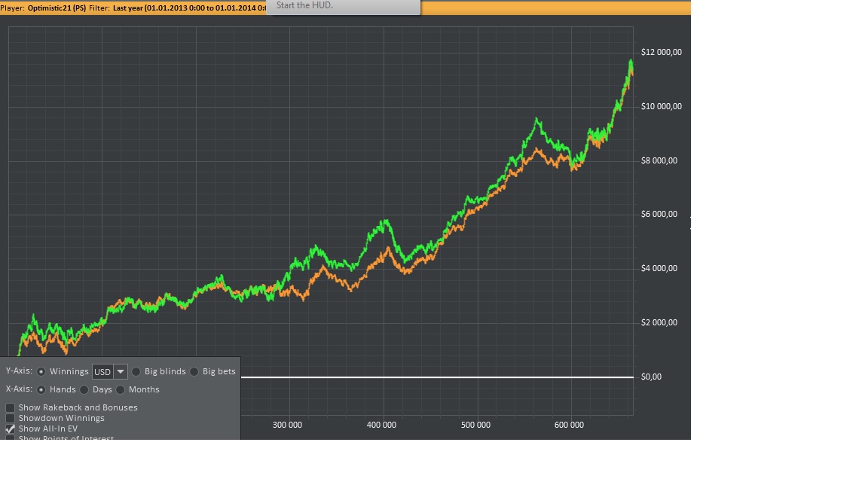Click the $4 000,00 axis label
868x488 pixels.
[x=659, y=268]
